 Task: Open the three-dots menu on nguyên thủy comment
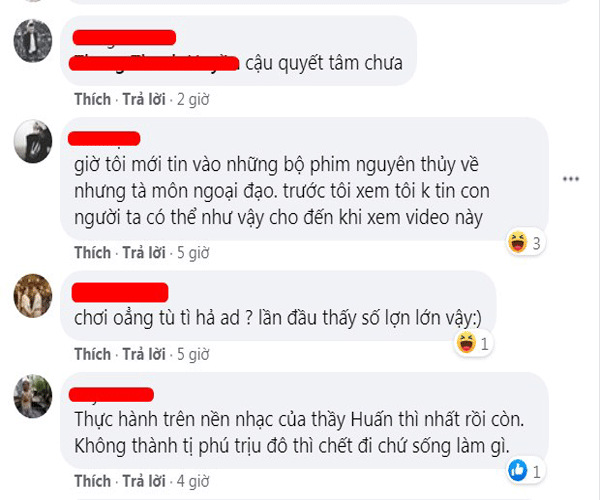571,179
